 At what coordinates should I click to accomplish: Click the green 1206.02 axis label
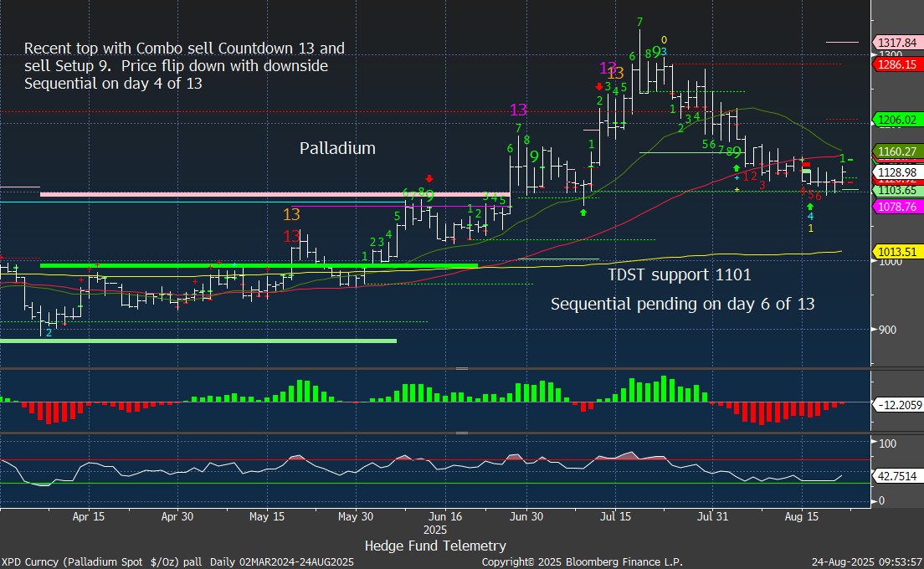coord(896,120)
